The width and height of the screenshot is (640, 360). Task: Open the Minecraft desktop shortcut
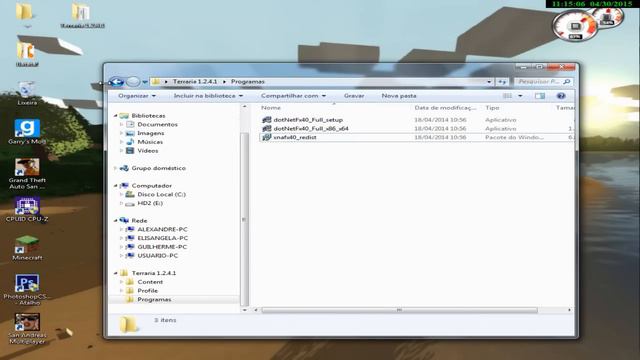tap(27, 248)
